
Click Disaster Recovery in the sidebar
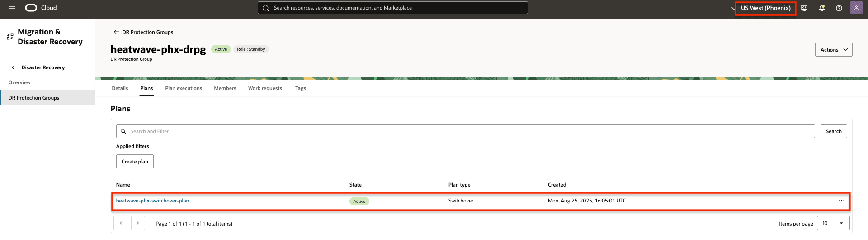pyautogui.click(x=43, y=67)
